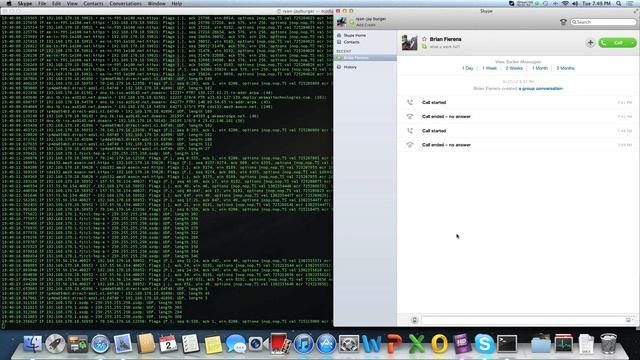This screenshot has width=640, height=360.
Task: Open the Conversations menu
Action: coord(125,3)
